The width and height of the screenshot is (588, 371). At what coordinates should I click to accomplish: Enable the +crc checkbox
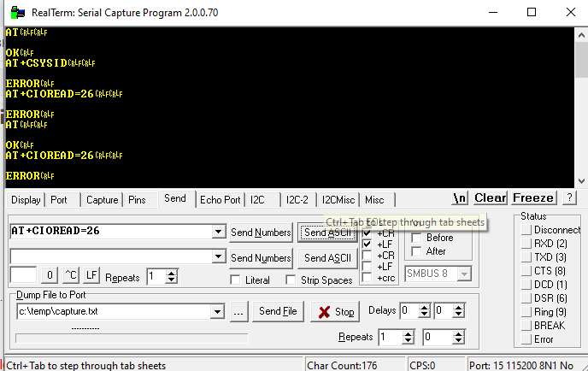click(x=367, y=278)
